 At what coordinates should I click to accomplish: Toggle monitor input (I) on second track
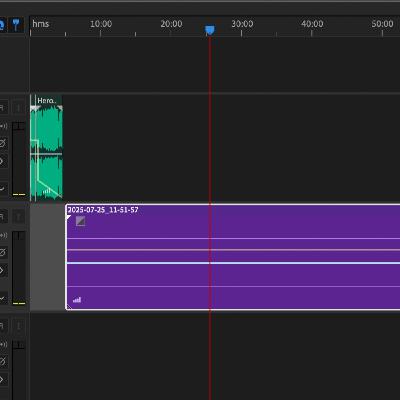point(18,217)
